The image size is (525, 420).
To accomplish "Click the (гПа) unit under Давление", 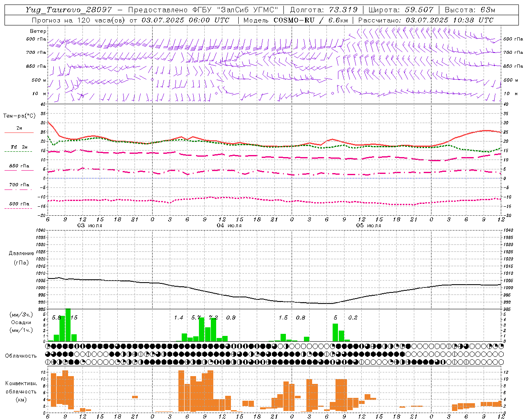I will pyautogui.click(x=21, y=262).
